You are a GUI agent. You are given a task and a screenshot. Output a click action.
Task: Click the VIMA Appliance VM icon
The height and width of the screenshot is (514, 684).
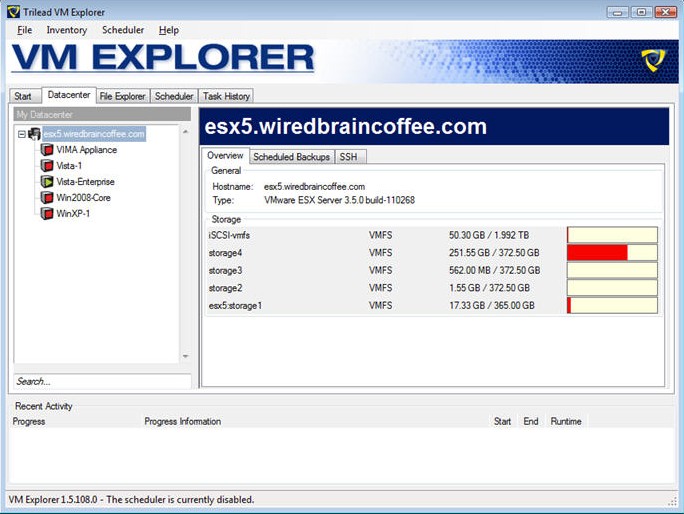(x=46, y=150)
